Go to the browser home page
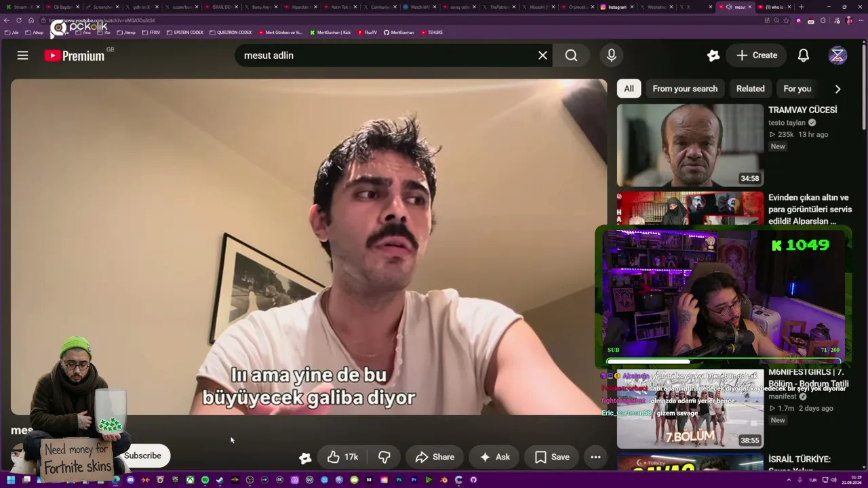The height and width of the screenshot is (488, 868). coord(31,20)
